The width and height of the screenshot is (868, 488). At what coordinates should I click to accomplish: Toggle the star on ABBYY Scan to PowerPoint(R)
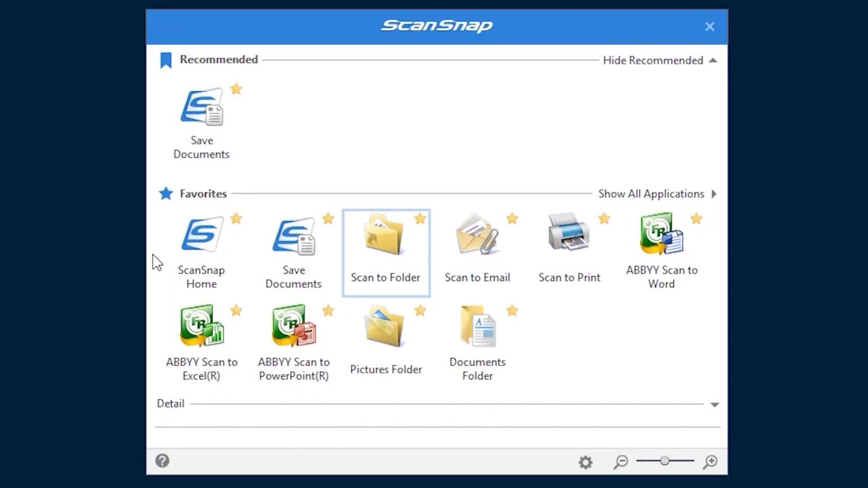click(328, 310)
